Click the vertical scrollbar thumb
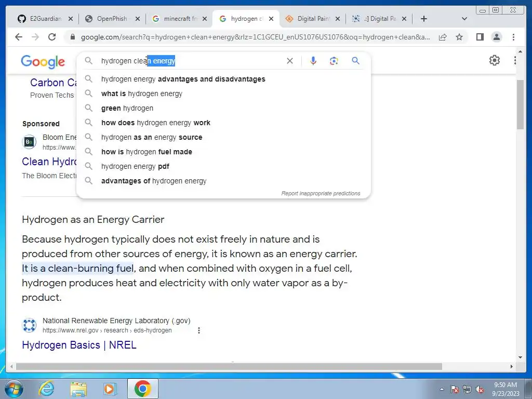 click(521, 104)
